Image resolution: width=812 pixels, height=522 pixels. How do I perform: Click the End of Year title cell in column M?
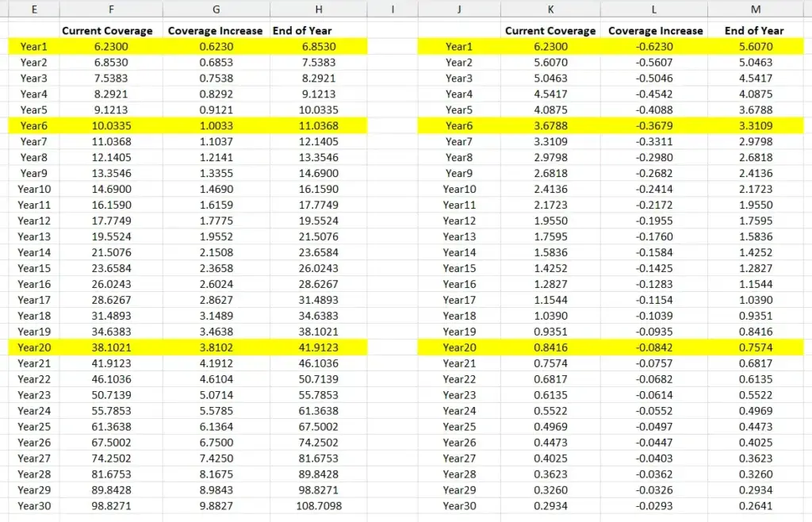tap(755, 31)
